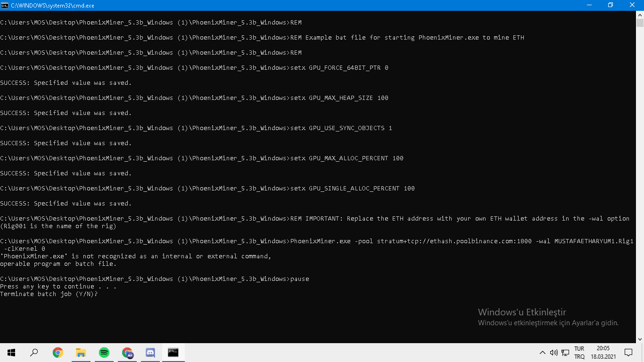Open taskbar search magnifier
This screenshot has width=644, height=362.
[34, 353]
